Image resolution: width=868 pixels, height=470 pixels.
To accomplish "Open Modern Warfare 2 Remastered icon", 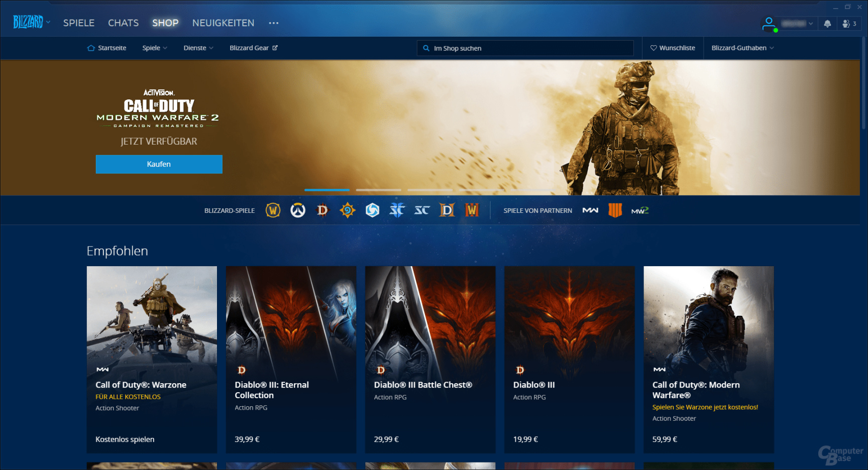I will click(x=640, y=210).
